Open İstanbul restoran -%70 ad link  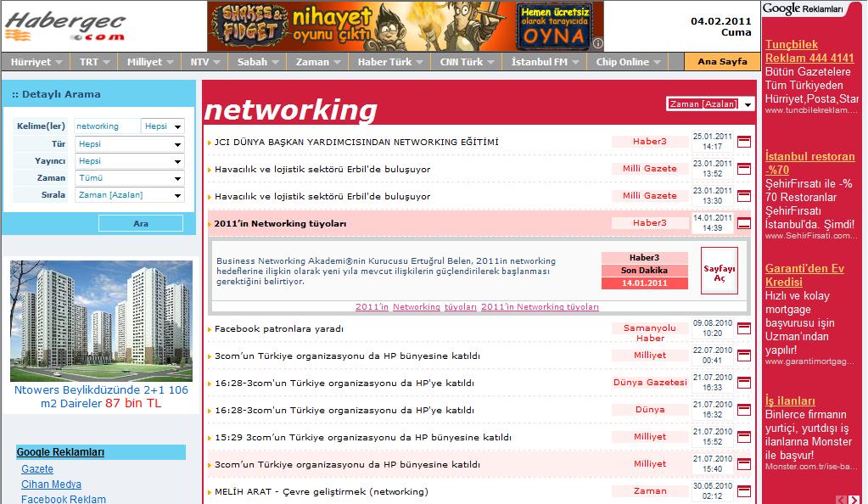(809, 163)
